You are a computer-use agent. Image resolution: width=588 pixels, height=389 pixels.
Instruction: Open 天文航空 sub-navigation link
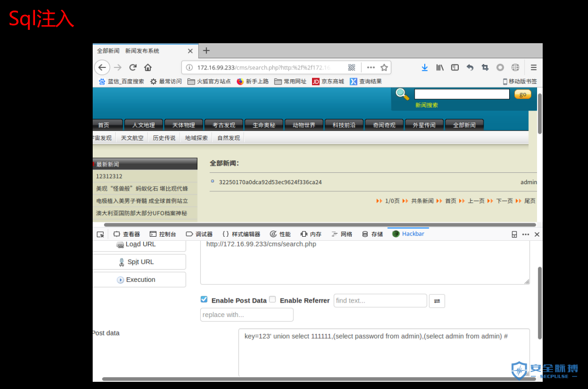coord(132,138)
